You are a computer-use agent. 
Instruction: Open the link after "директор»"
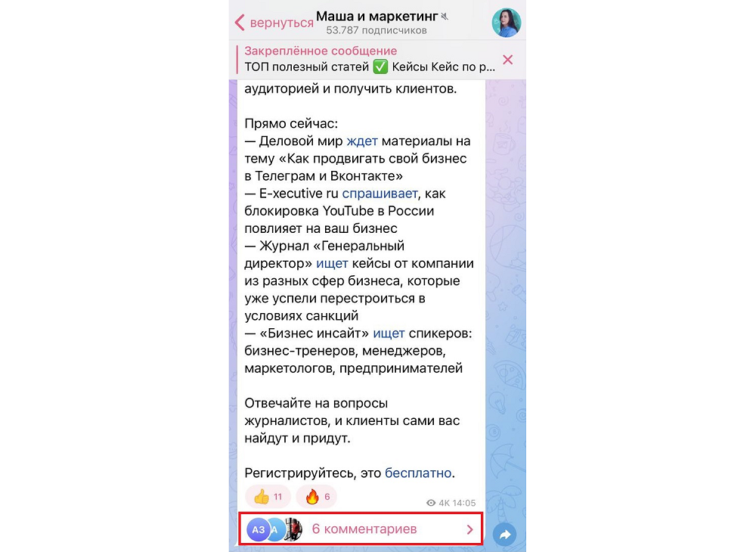332,264
